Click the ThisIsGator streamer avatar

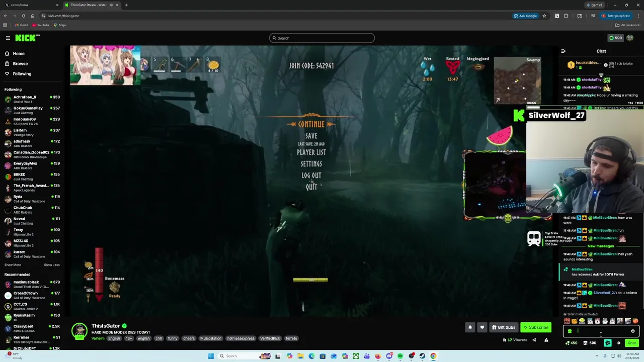click(79, 331)
